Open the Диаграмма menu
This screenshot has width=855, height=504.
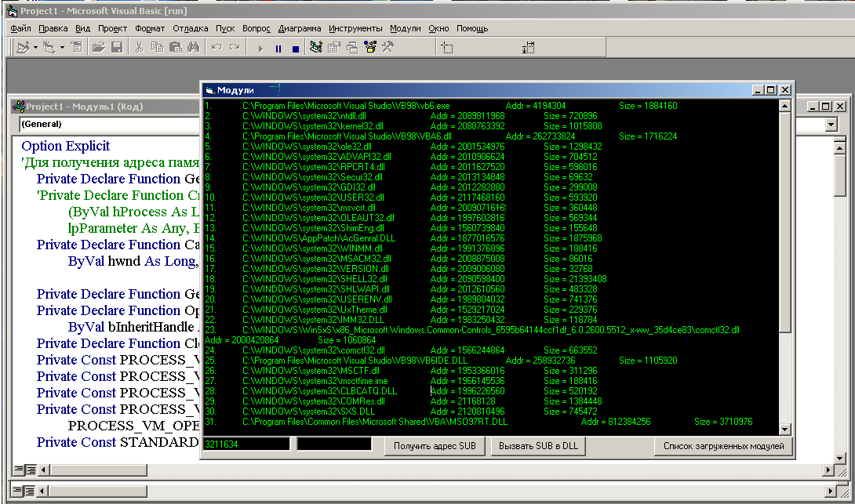click(x=300, y=28)
